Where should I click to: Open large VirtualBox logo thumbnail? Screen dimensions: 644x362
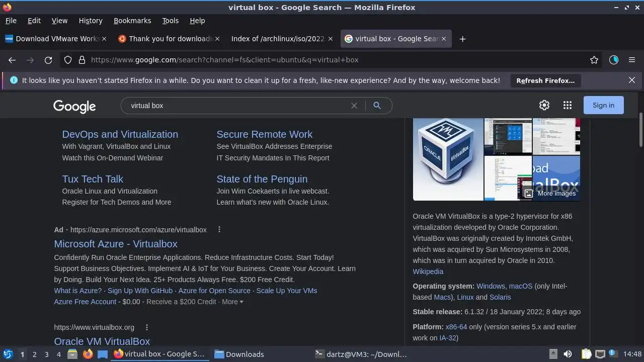coord(448,159)
